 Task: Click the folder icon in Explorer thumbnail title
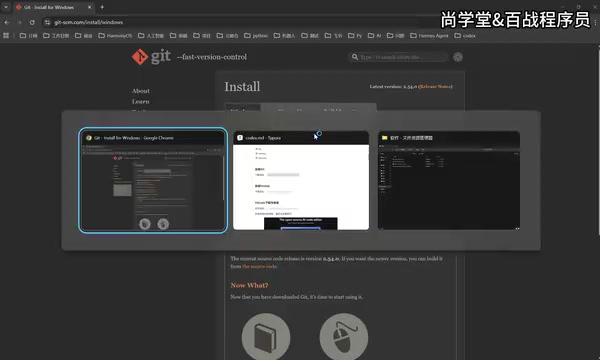385,138
